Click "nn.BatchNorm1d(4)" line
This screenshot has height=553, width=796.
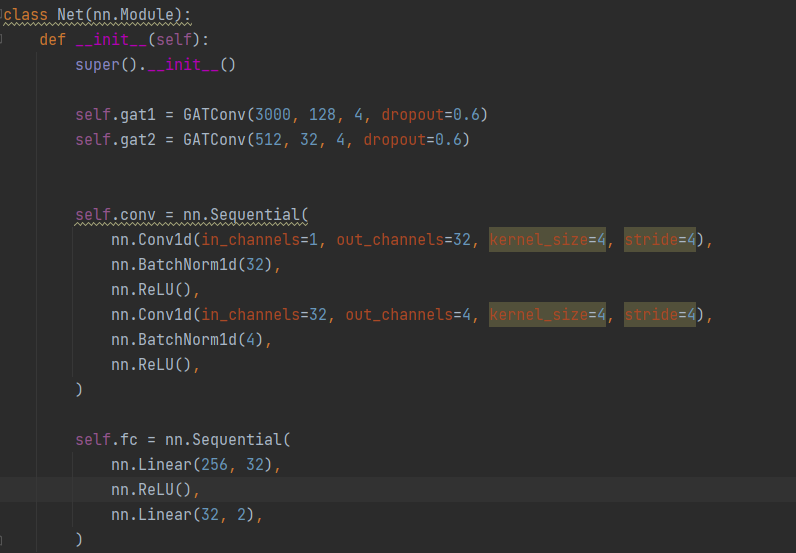[x=187, y=340]
